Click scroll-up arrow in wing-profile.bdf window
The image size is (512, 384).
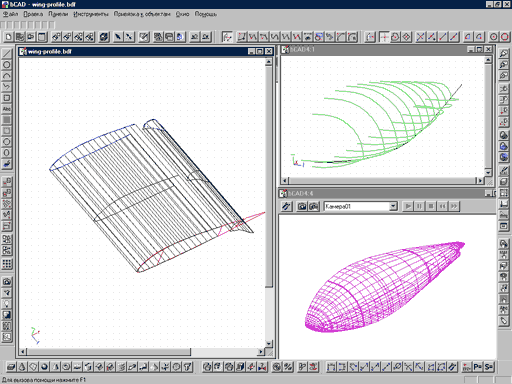click(269, 62)
